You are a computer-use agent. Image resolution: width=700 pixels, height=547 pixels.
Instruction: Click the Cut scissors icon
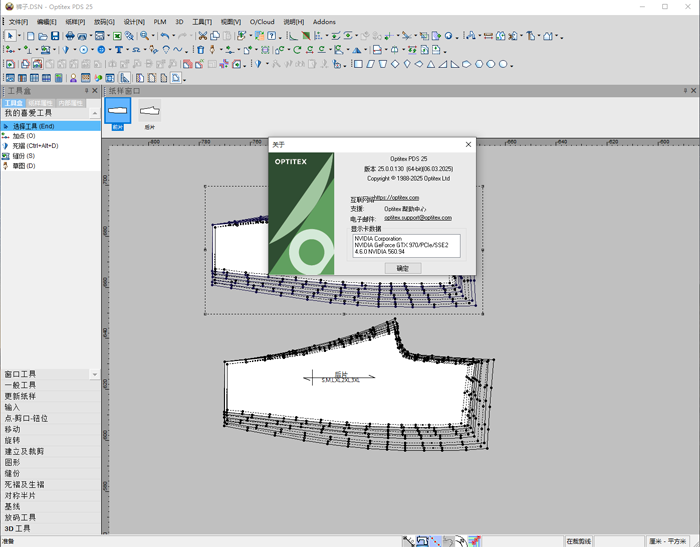pyautogui.click(x=203, y=36)
